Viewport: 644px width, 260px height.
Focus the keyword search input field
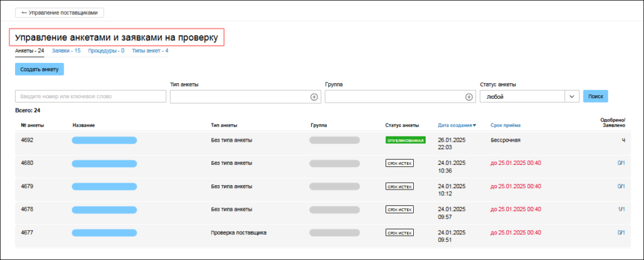click(x=90, y=97)
